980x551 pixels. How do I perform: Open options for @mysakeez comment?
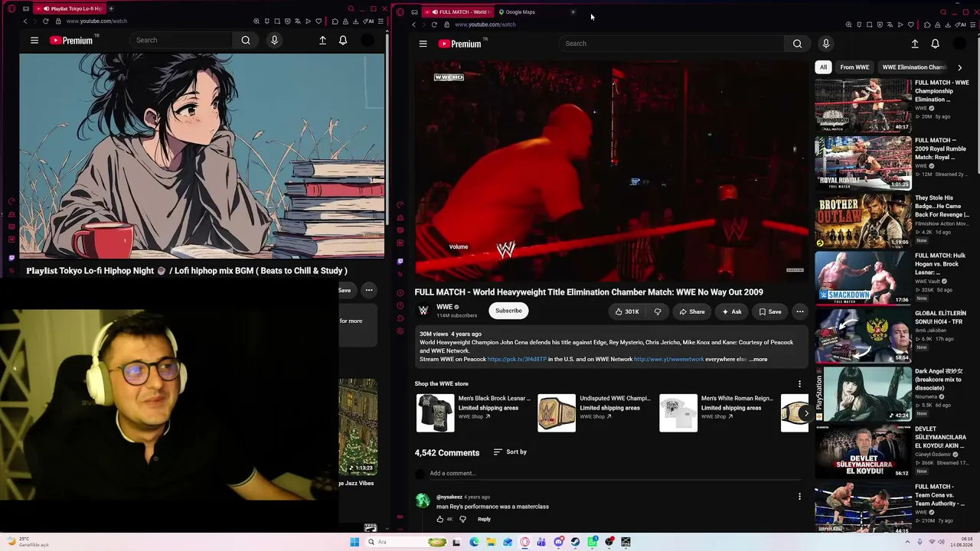799,497
